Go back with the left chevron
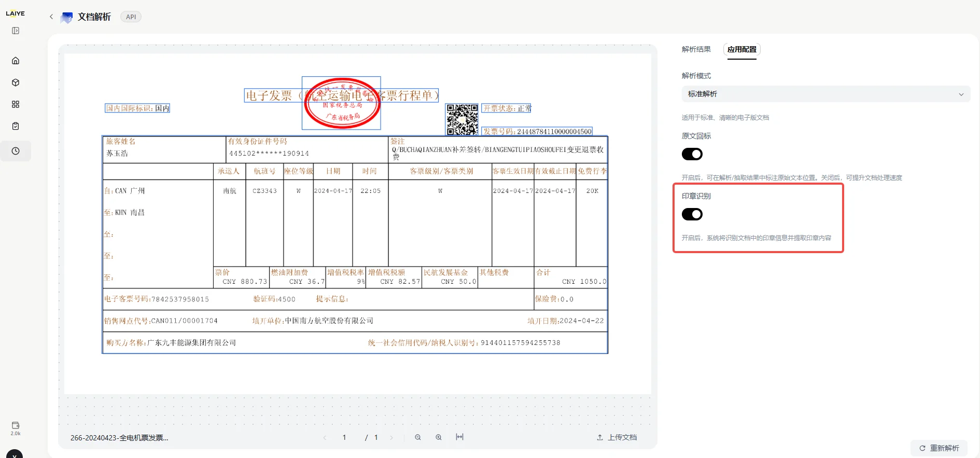 coord(51,17)
